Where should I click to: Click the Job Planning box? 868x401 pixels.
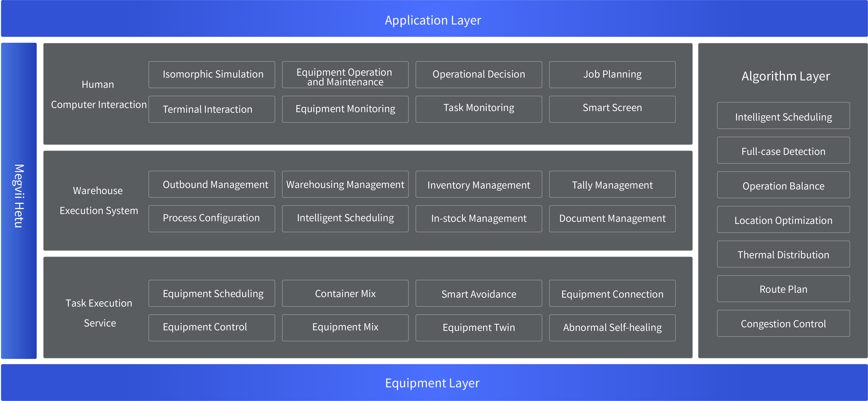click(612, 74)
